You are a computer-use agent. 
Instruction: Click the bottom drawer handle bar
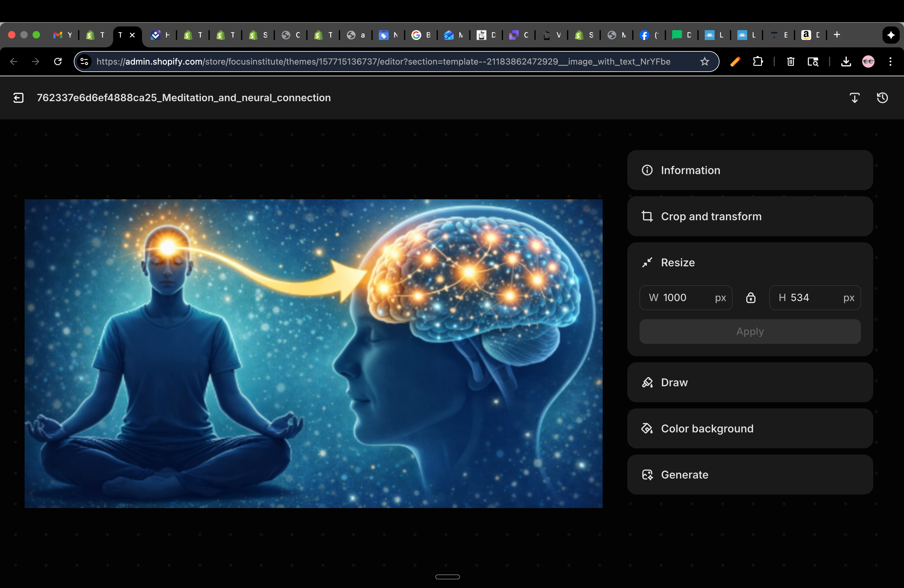[x=447, y=577]
